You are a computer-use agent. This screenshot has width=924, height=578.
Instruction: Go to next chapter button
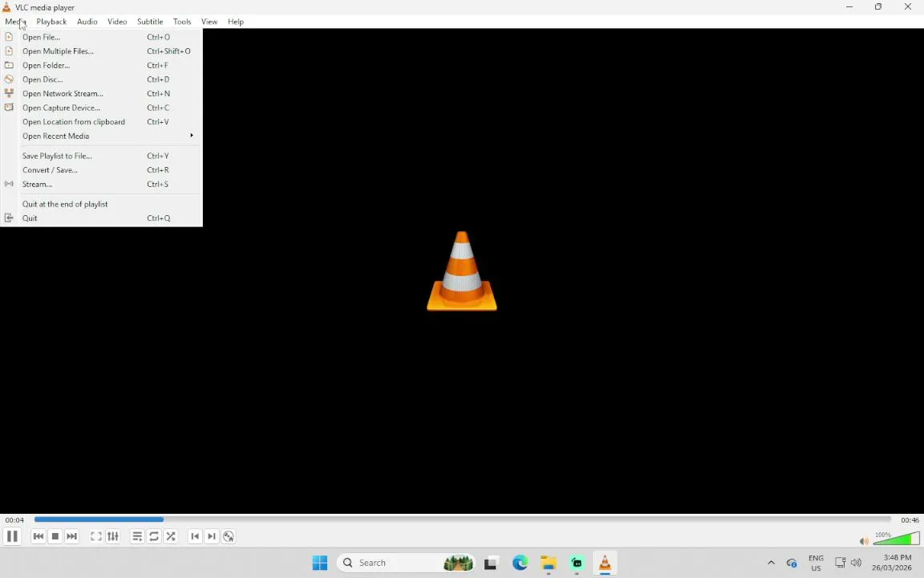click(x=212, y=536)
